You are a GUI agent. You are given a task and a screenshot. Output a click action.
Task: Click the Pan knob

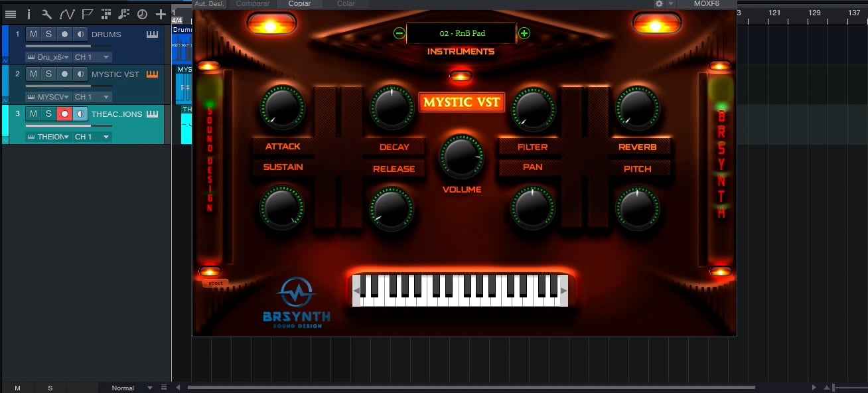tap(533, 208)
